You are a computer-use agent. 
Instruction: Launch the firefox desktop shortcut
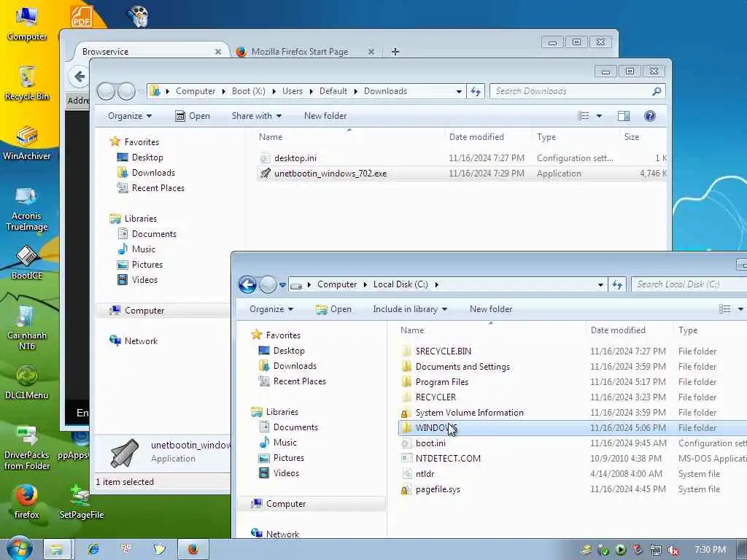pos(27,502)
